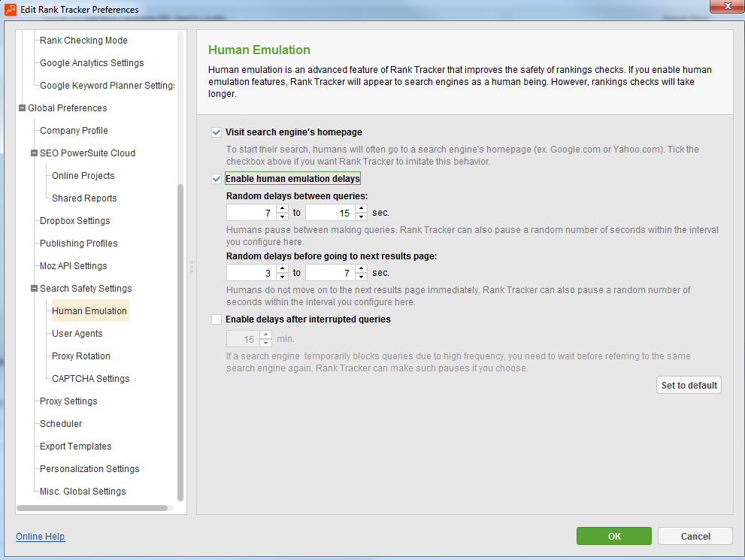Collapse the Search Safety Settings node
The width and height of the screenshot is (745, 560).
pyautogui.click(x=34, y=289)
